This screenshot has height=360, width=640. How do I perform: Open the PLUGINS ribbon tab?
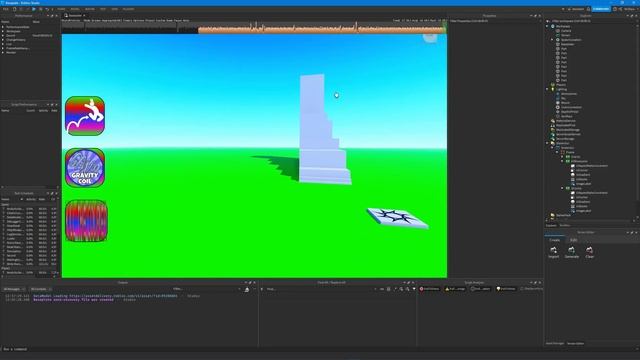128,9
